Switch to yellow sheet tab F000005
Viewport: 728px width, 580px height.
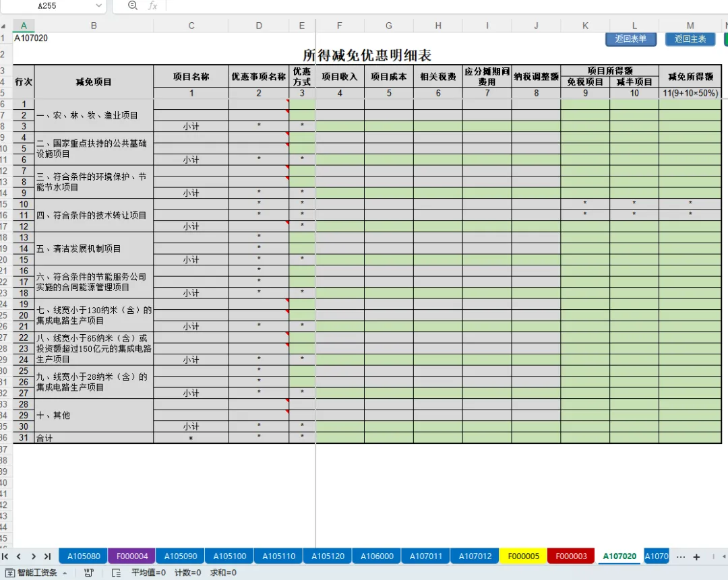[x=524, y=556]
